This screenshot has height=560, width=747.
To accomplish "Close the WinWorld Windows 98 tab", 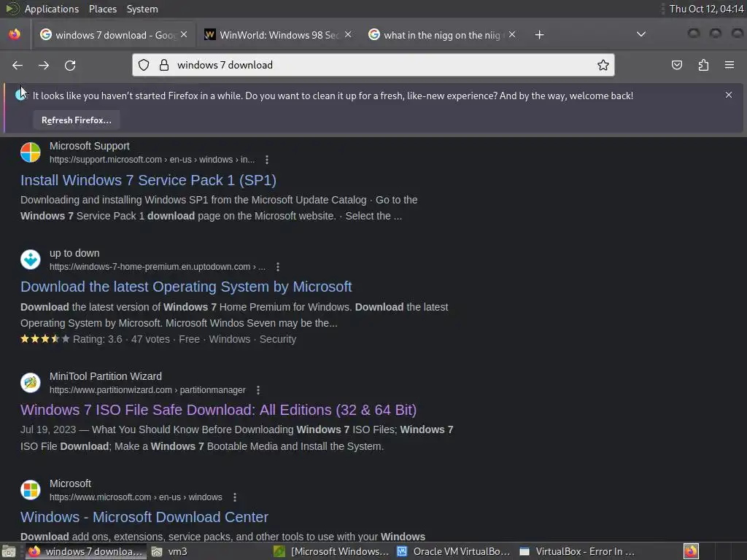I will 348,34.
